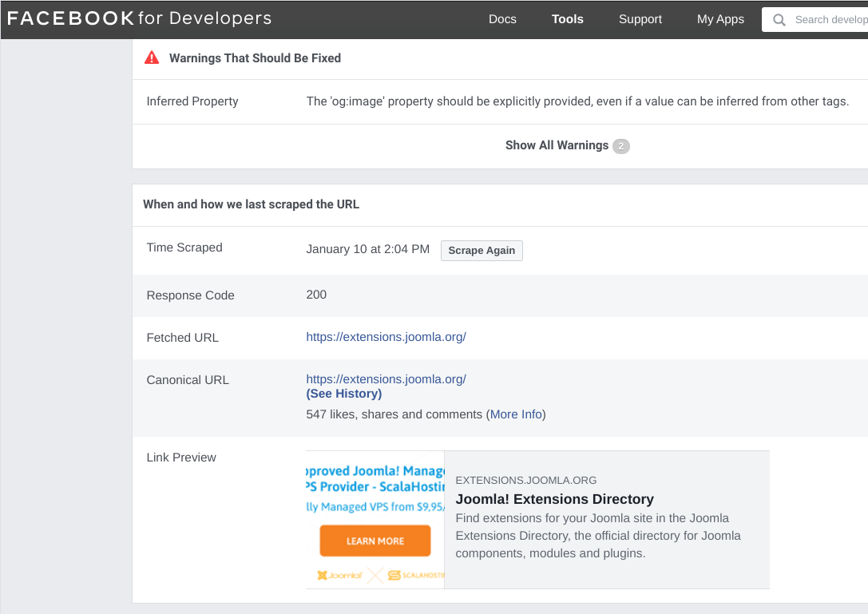Open the Support menu
This screenshot has width=868, height=614.
tap(640, 19)
